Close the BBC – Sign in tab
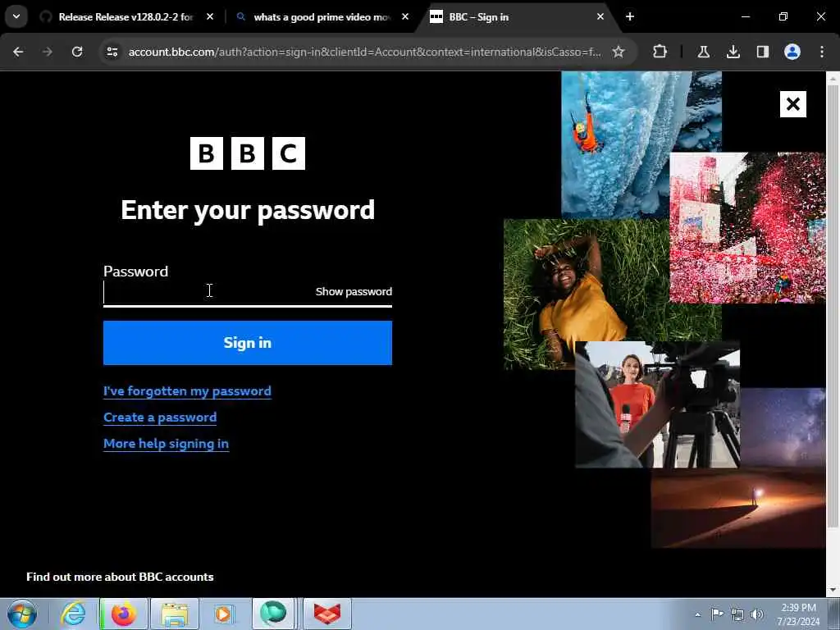The height and width of the screenshot is (630, 840). [600, 16]
